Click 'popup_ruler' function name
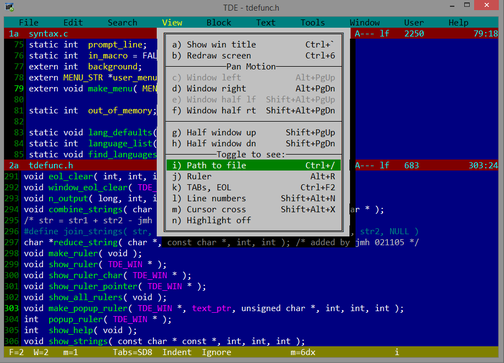 click(x=76, y=319)
